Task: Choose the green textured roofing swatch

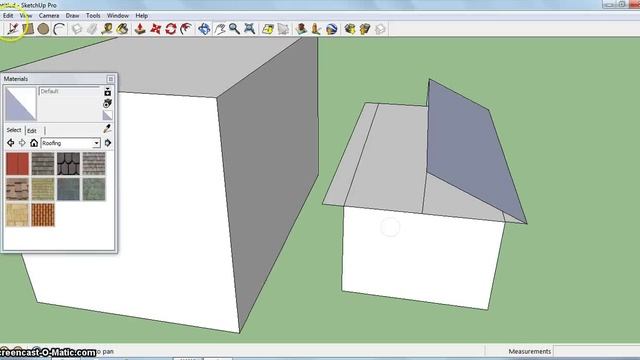Action: [94, 189]
